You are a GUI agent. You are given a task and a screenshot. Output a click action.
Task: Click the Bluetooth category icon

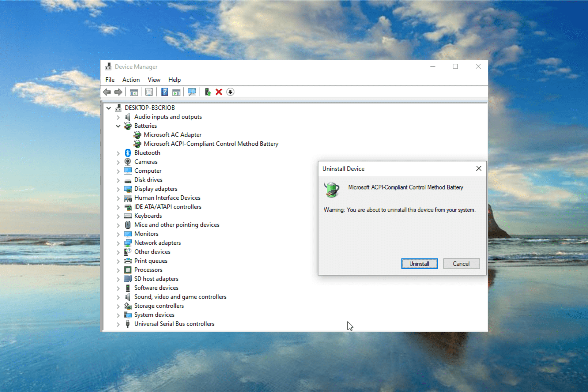pyautogui.click(x=128, y=153)
